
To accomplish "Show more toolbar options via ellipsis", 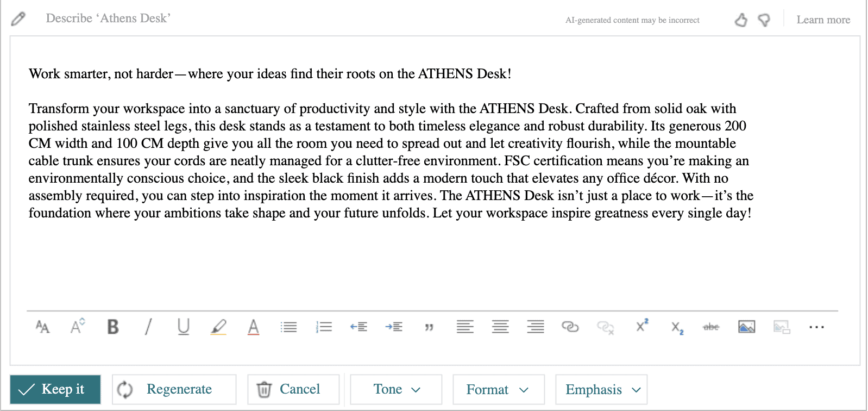I will pyautogui.click(x=816, y=327).
